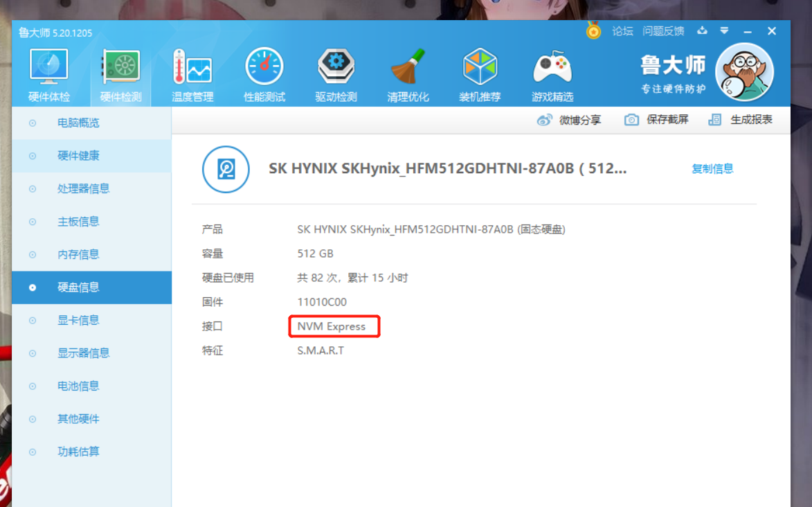Click firmware value 11010C00

322,302
